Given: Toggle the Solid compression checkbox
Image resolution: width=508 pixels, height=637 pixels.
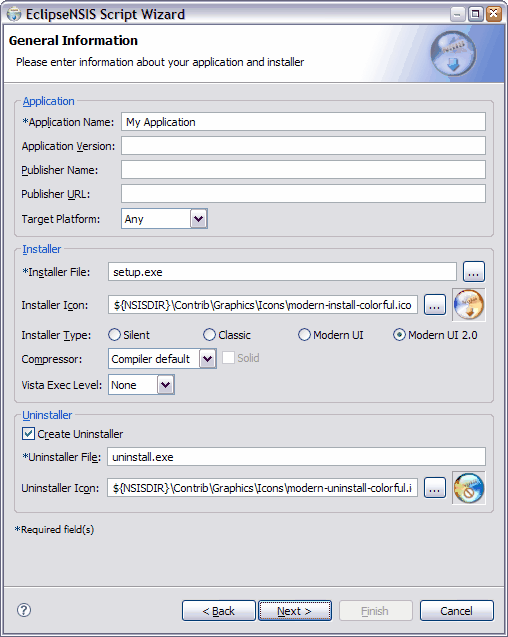Looking at the screenshot, I should [x=228, y=358].
